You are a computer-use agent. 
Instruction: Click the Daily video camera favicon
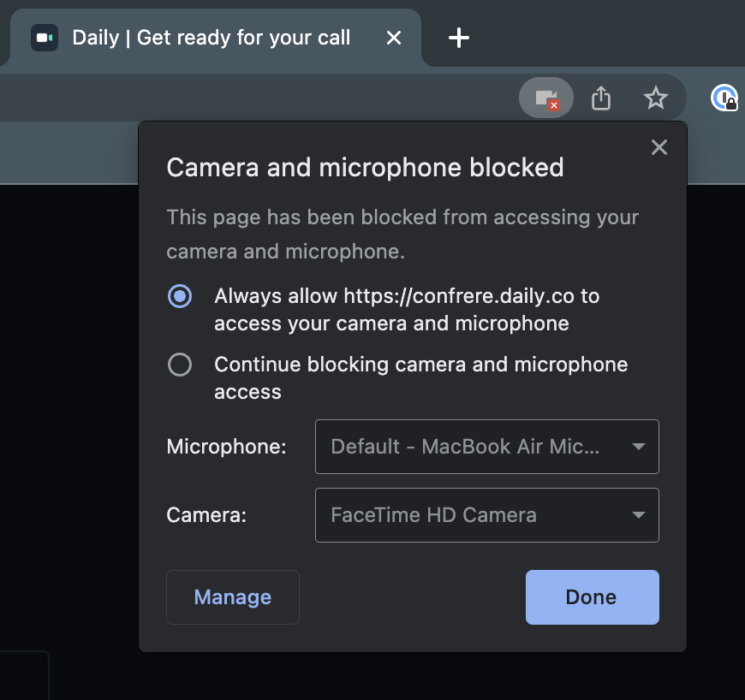click(x=45, y=38)
